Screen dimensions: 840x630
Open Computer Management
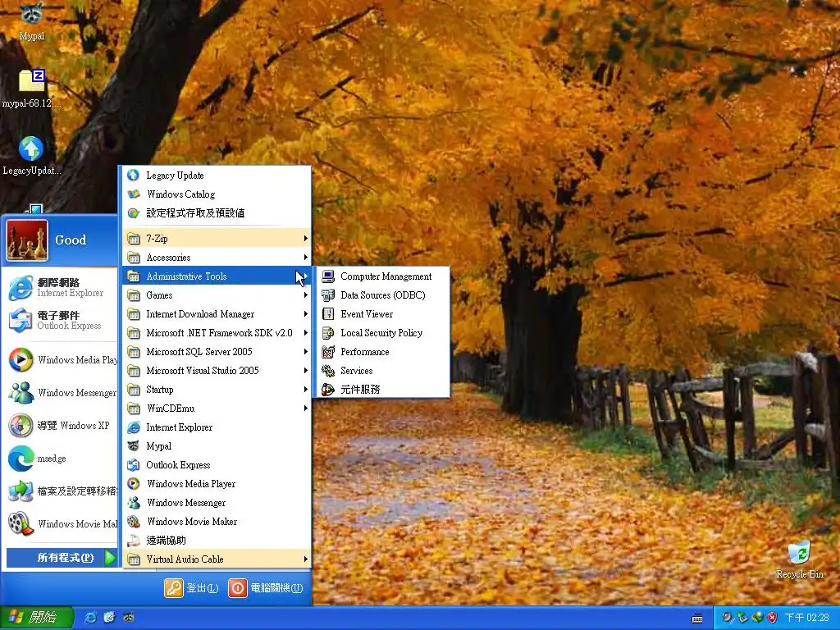[x=383, y=276]
